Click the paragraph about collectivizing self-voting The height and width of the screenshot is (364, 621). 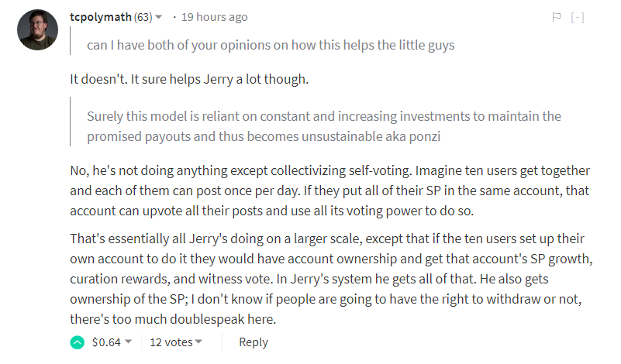click(x=330, y=191)
